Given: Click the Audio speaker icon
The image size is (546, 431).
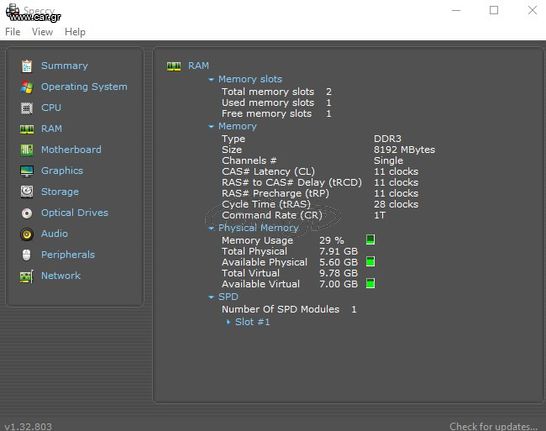Looking at the screenshot, I should pos(27,234).
